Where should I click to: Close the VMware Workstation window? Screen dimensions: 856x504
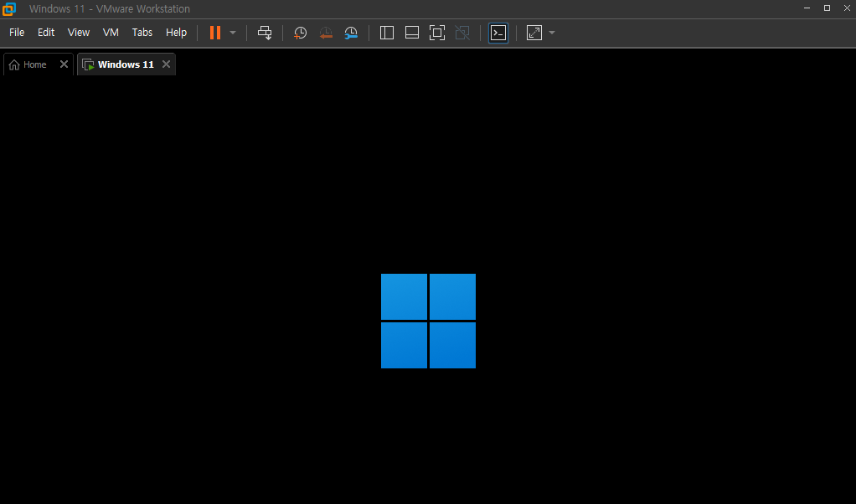coord(847,8)
